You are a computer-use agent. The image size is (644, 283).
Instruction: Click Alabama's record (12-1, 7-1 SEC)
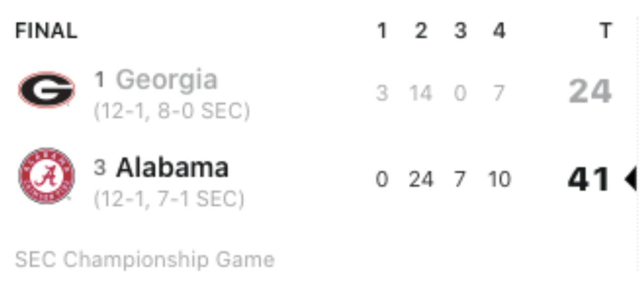click(169, 199)
